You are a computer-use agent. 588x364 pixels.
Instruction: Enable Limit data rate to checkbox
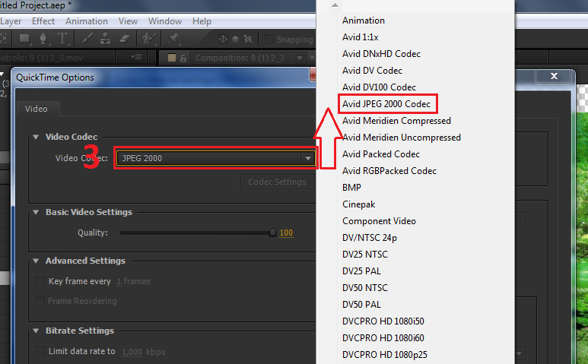point(40,351)
